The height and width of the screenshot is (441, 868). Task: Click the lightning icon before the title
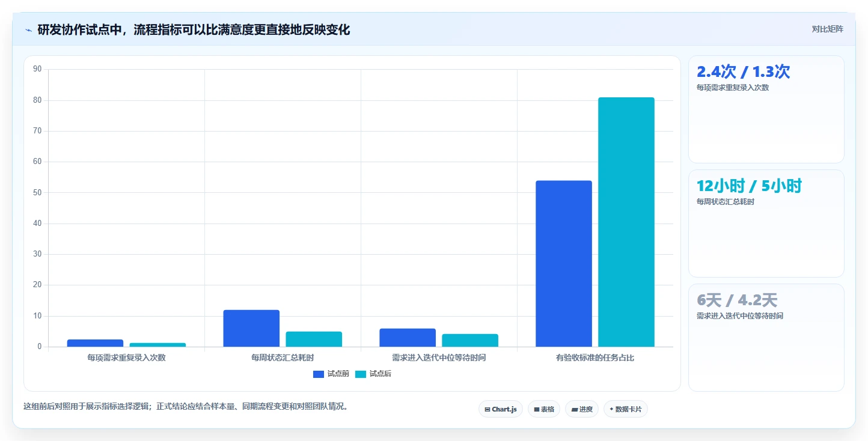click(x=29, y=30)
